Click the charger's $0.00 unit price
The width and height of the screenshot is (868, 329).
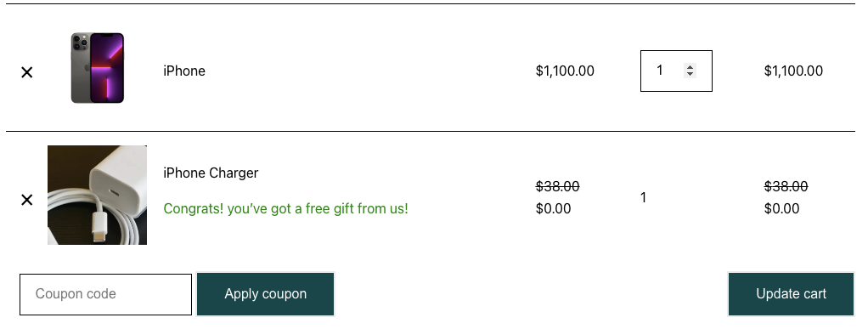pyautogui.click(x=553, y=209)
